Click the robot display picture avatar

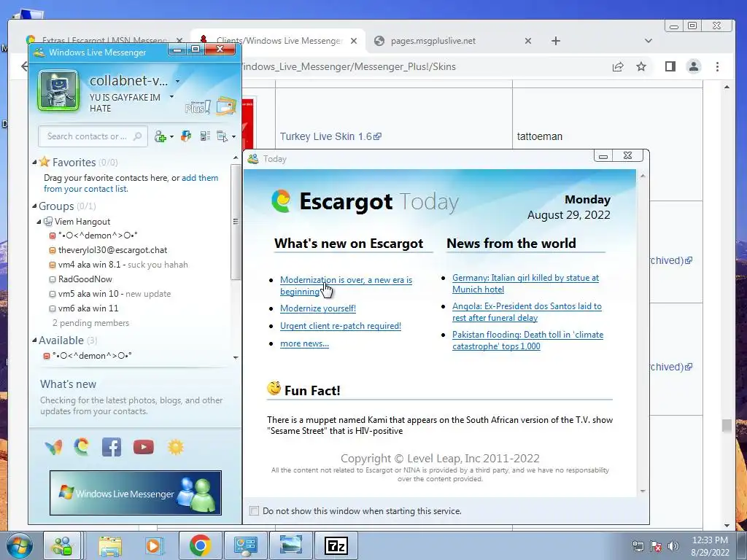[x=58, y=90]
